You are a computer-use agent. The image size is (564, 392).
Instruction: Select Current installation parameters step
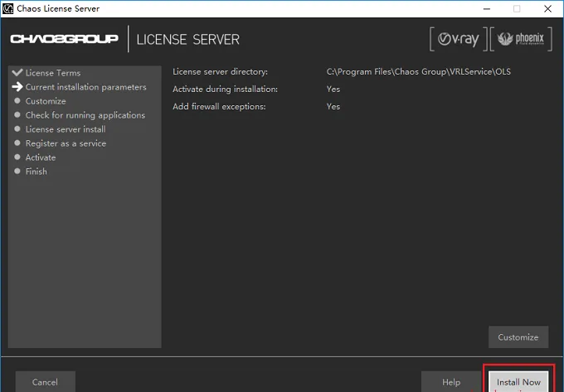coord(86,87)
